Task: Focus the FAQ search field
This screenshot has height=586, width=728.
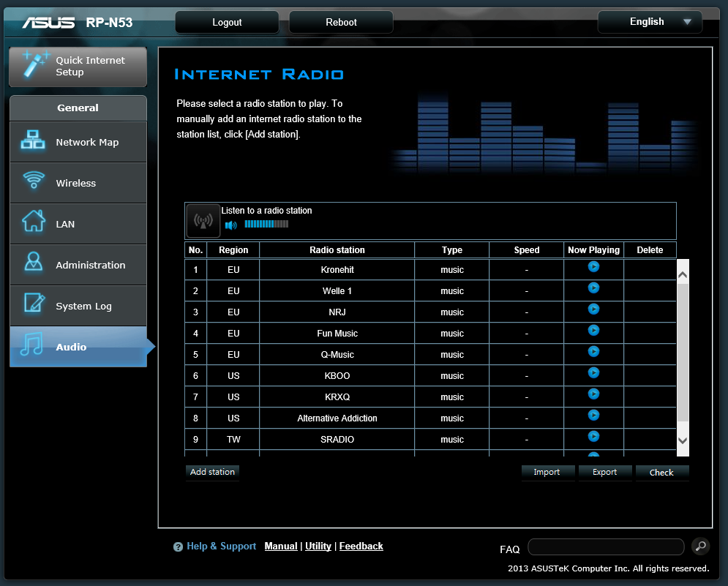Action: pyautogui.click(x=606, y=546)
